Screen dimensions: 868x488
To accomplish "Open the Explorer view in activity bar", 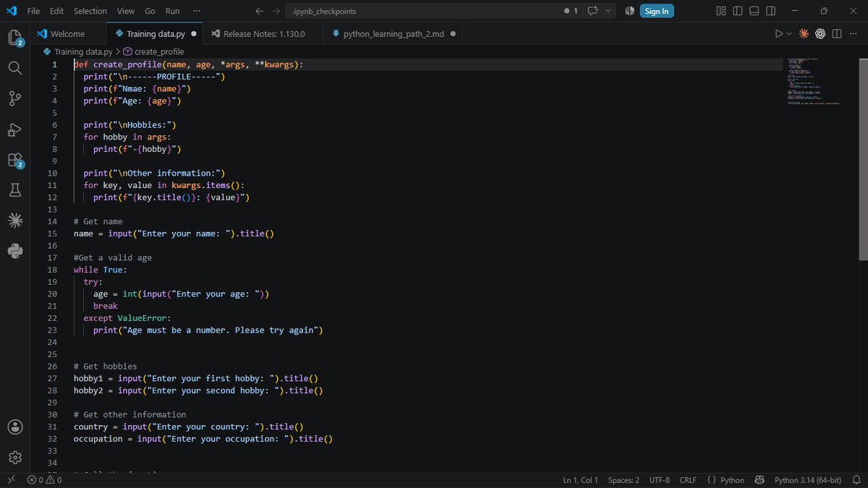I will [15, 38].
